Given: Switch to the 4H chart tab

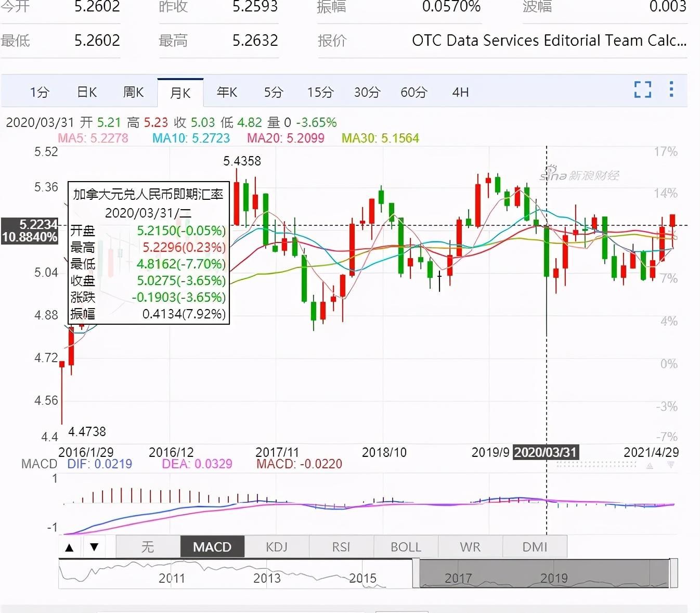Looking at the screenshot, I should click(460, 92).
